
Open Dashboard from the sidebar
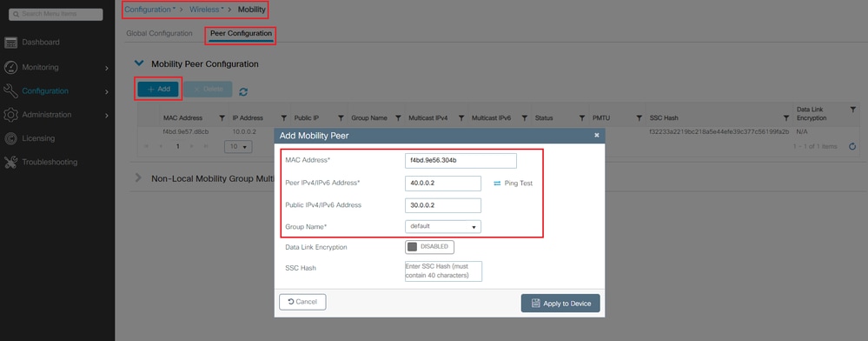[x=41, y=42]
